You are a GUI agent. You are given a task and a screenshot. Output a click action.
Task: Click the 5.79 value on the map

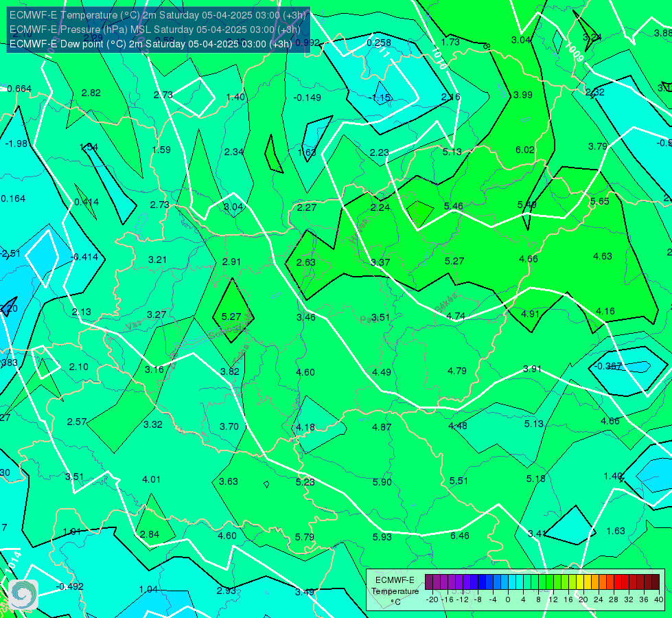(x=304, y=537)
